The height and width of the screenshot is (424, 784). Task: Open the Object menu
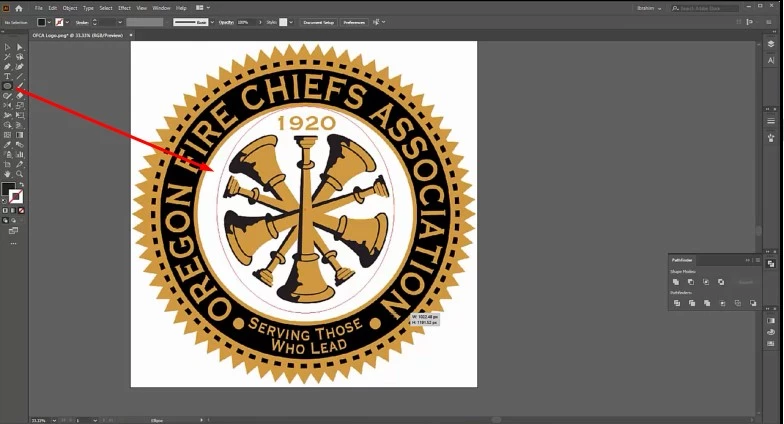pyautogui.click(x=70, y=8)
